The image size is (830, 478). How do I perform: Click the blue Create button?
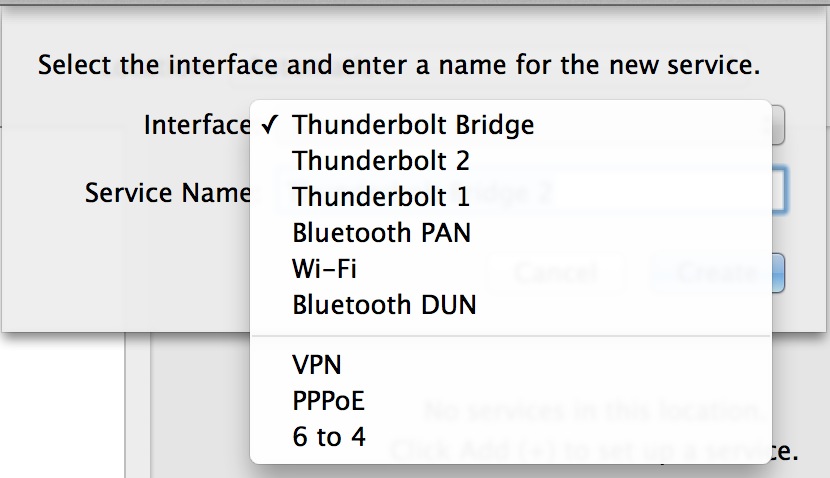pos(777,272)
